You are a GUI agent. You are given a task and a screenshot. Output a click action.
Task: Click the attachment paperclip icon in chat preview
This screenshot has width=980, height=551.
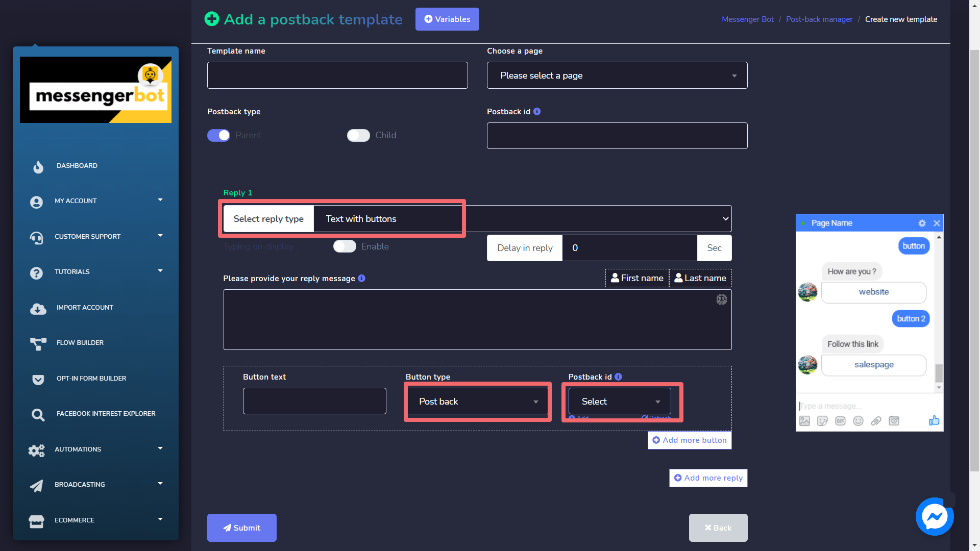point(876,421)
